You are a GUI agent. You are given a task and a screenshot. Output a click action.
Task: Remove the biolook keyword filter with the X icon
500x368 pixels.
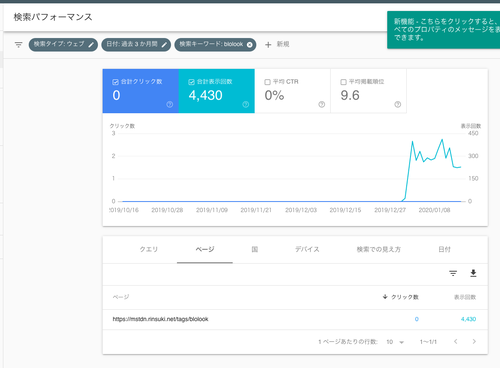pyautogui.click(x=249, y=45)
